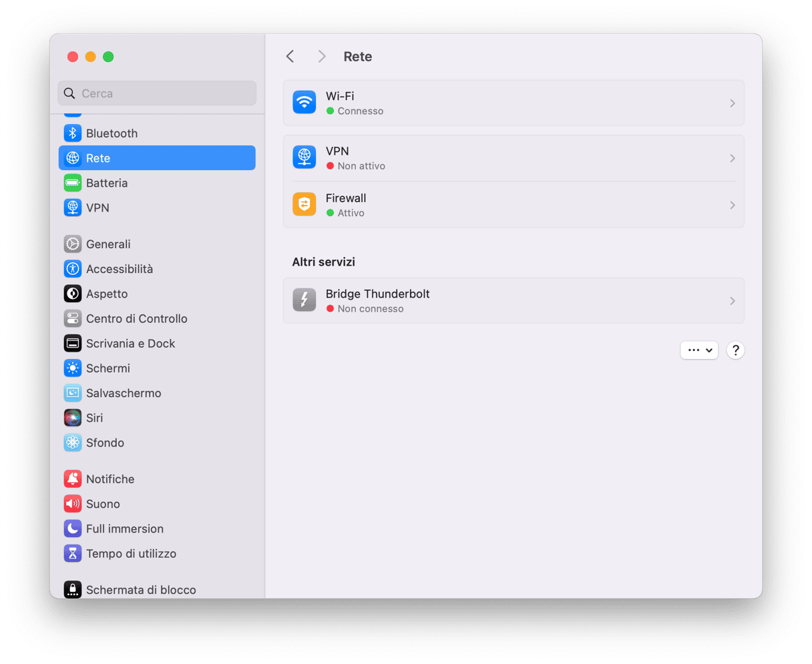Click the Rete globe icon in sidebar
The width and height of the screenshot is (812, 664).
[73, 158]
